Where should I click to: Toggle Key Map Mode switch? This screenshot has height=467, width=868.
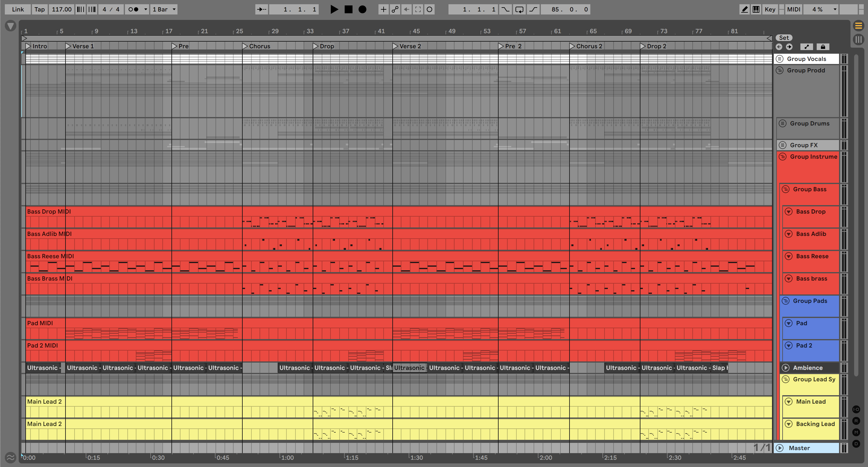[x=770, y=9]
